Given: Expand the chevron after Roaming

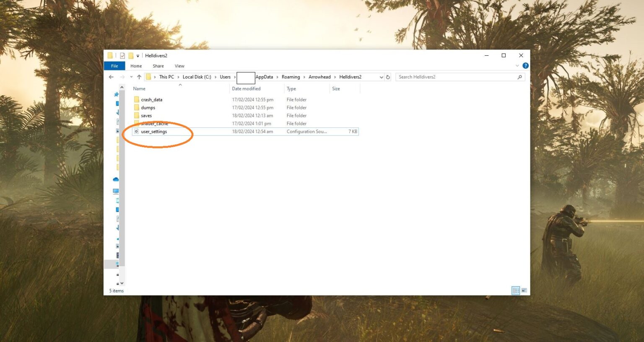Looking at the screenshot, I should click(304, 77).
